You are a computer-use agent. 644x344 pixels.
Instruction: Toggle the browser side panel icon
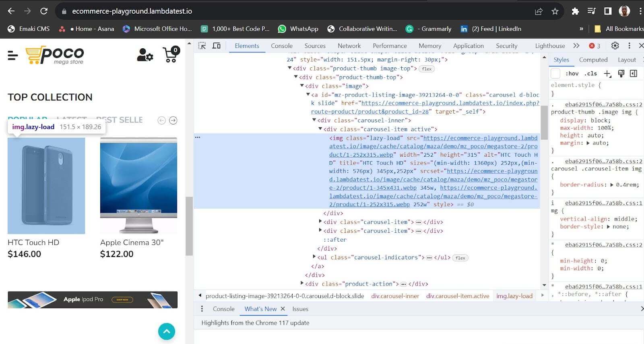click(x=608, y=11)
